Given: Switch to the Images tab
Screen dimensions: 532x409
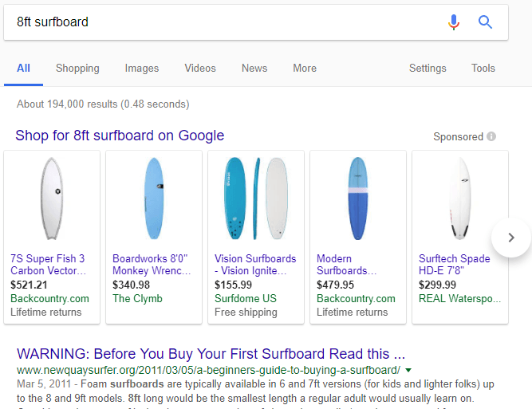Looking at the screenshot, I should tap(141, 68).
